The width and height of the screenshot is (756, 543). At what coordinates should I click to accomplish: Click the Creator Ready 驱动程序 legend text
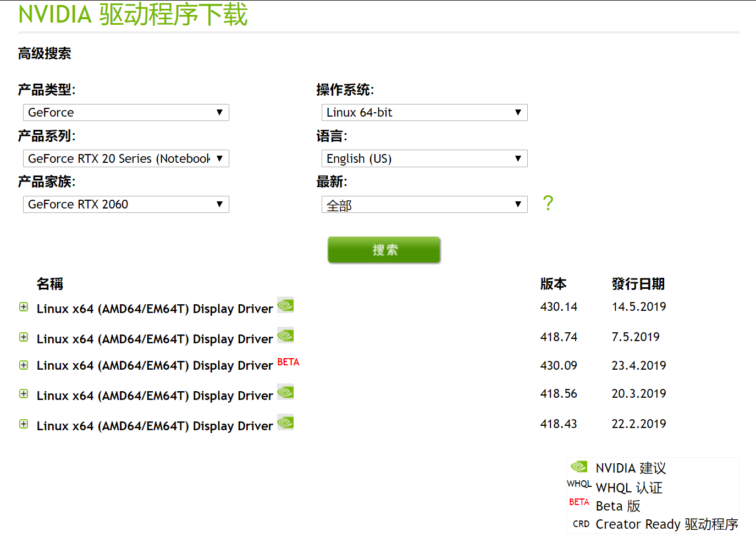coord(667,524)
